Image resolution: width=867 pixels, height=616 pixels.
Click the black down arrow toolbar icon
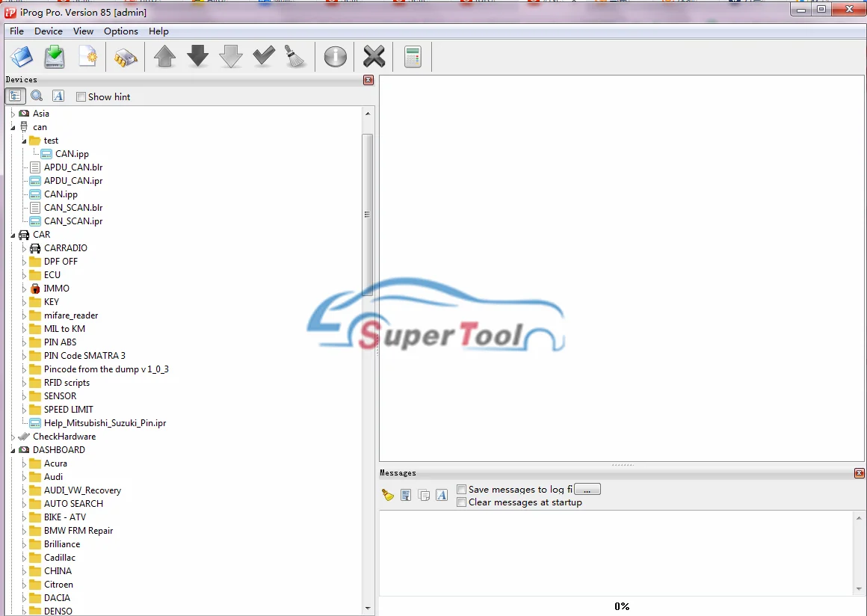click(198, 57)
